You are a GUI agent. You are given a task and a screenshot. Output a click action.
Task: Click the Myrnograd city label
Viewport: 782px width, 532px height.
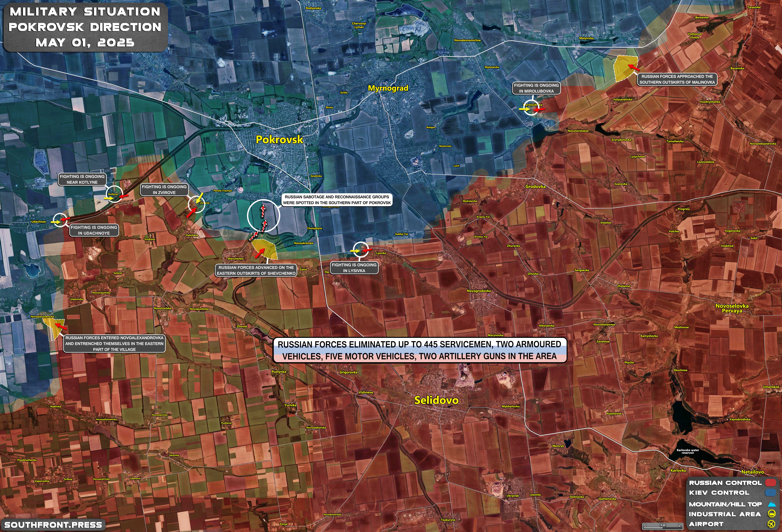click(388, 88)
